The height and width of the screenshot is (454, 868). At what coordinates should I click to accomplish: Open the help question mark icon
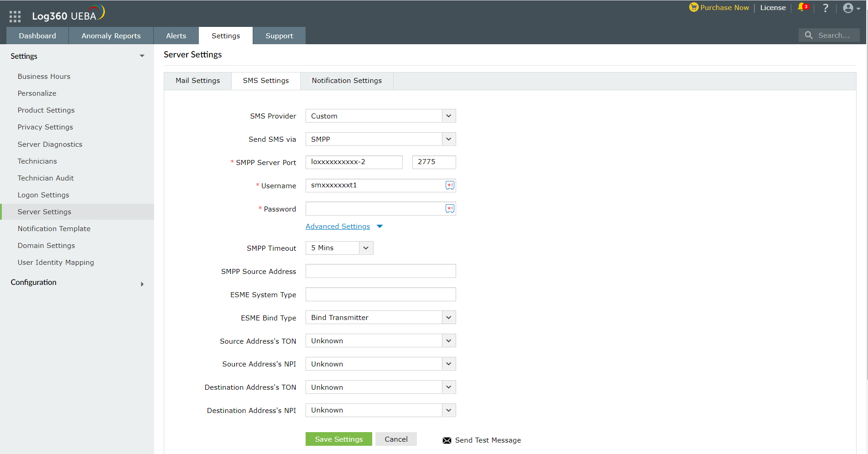(826, 8)
